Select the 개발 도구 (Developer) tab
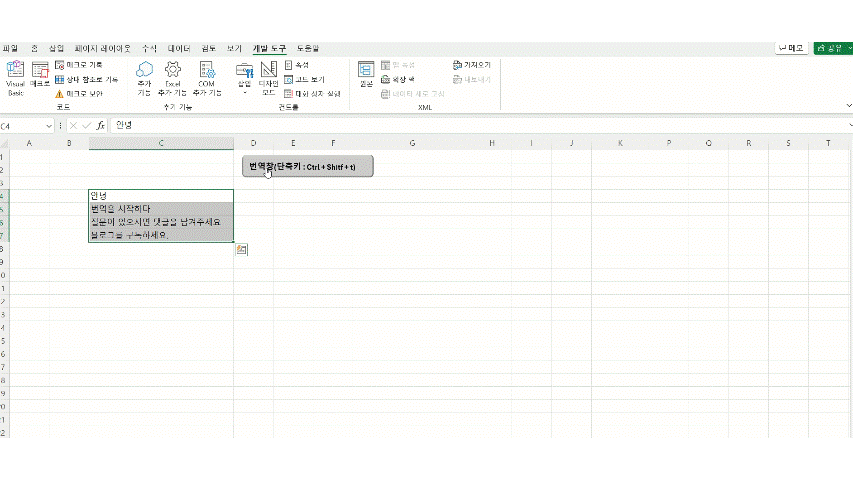 (269, 48)
